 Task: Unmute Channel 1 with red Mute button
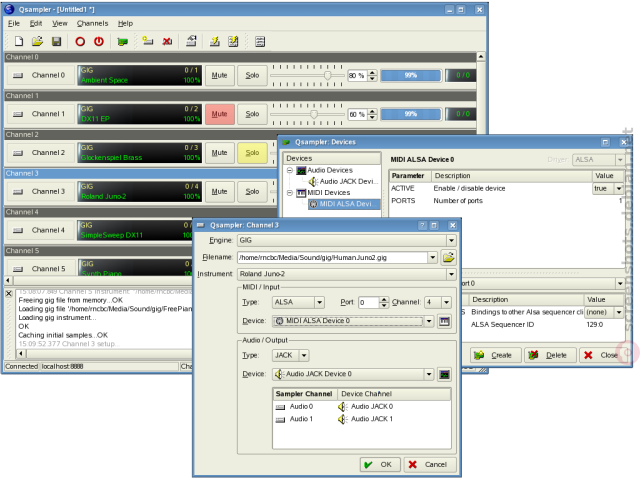pyautogui.click(x=220, y=114)
